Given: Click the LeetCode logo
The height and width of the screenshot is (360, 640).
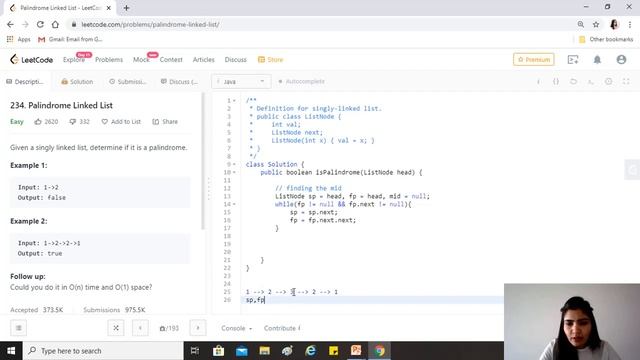Looking at the screenshot, I should (x=31, y=60).
